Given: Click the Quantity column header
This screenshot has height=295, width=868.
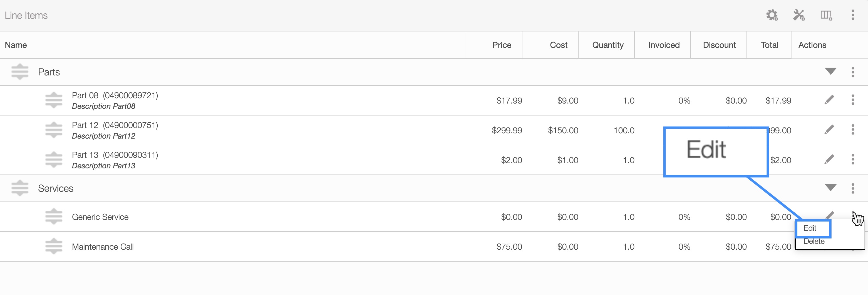Looking at the screenshot, I should click(607, 45).
